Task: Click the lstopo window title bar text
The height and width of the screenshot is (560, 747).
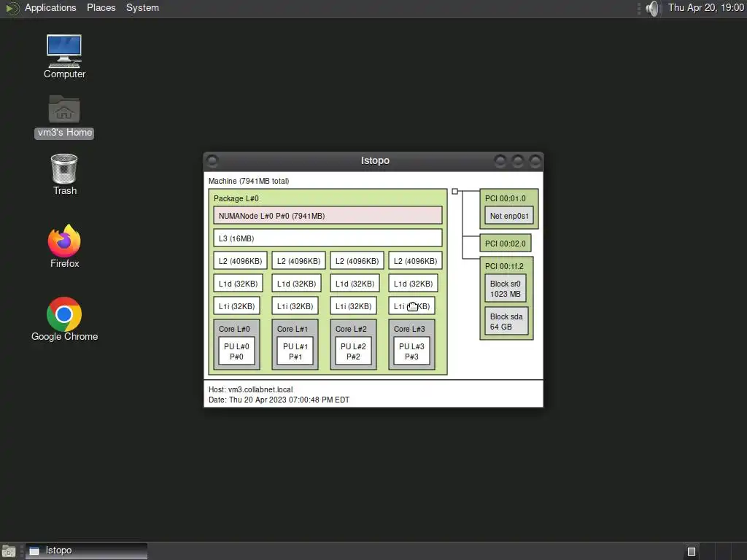Action: click(375, 161)
